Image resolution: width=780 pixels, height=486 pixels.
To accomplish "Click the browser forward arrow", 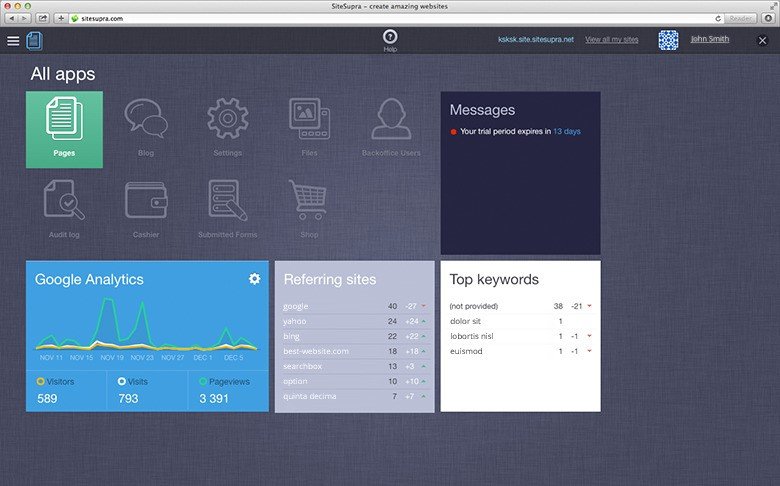I will tap(24, 18).
